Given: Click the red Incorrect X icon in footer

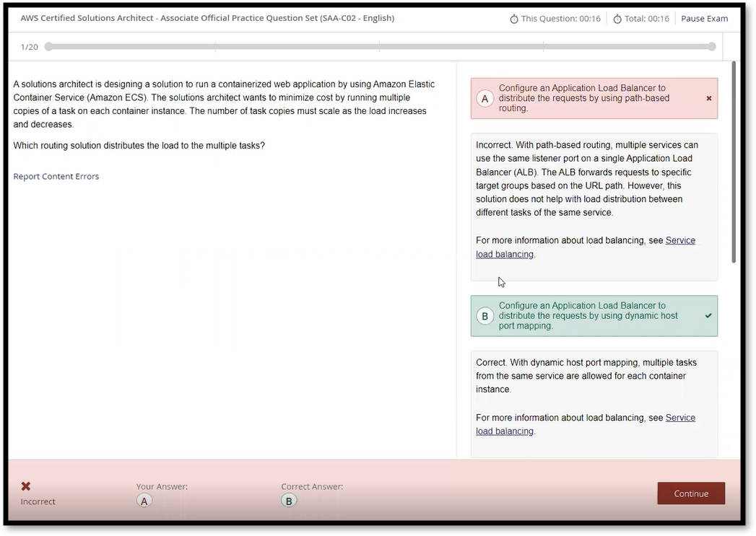Looking at the screenshot, I should pos(26,486).
